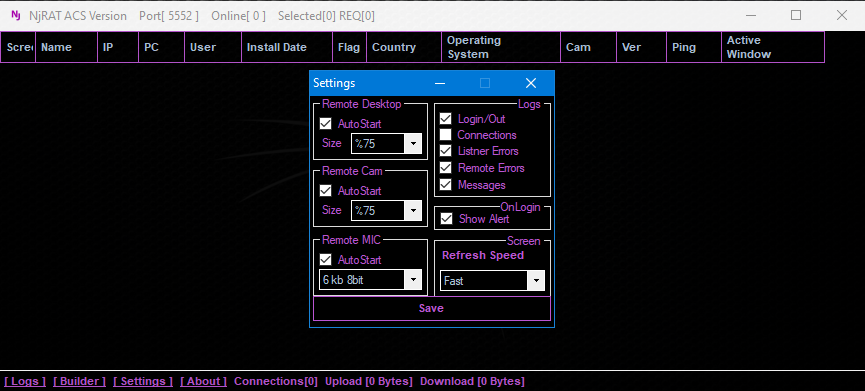Uncheck the Messages logs checkbox
Screen dimensions: 865x391
click(x=446, y=185)
